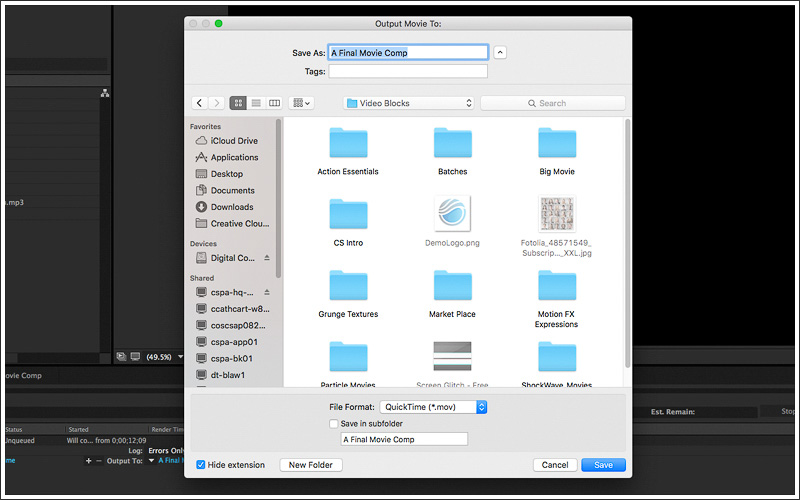Click the Tags input field
The image size is (800, 500).
(x=408, y=71)
